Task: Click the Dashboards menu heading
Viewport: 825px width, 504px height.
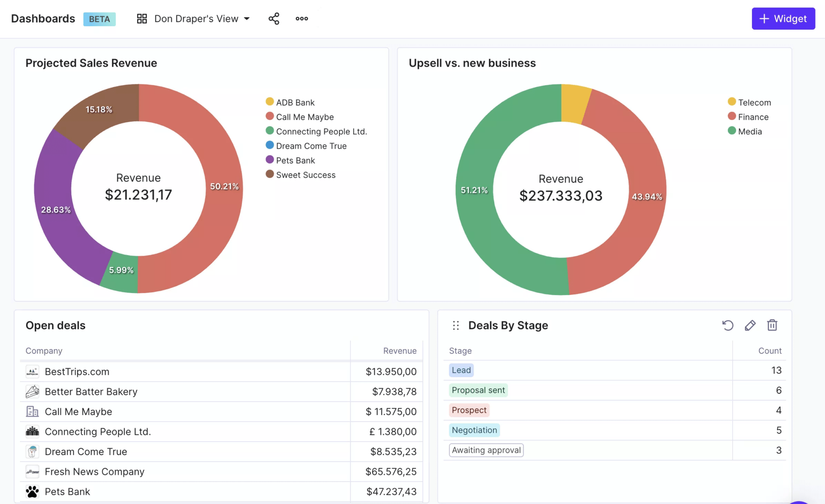Action: point(43,18)
